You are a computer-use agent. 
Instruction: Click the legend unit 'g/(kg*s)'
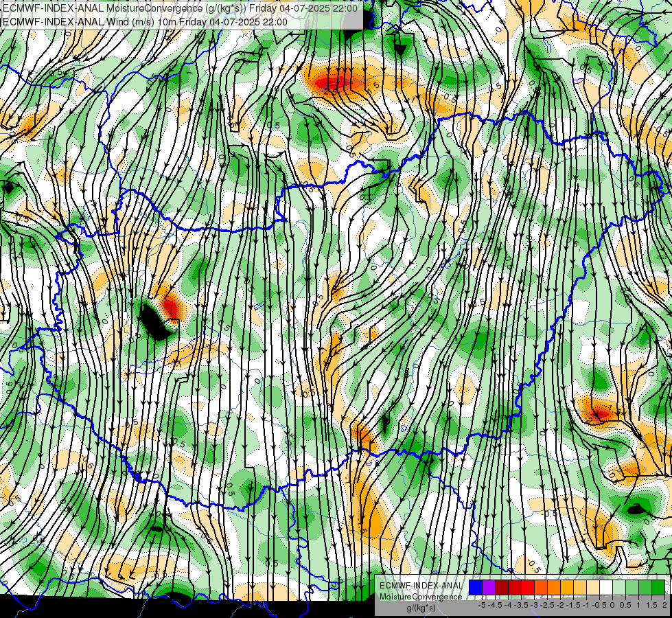421,608
